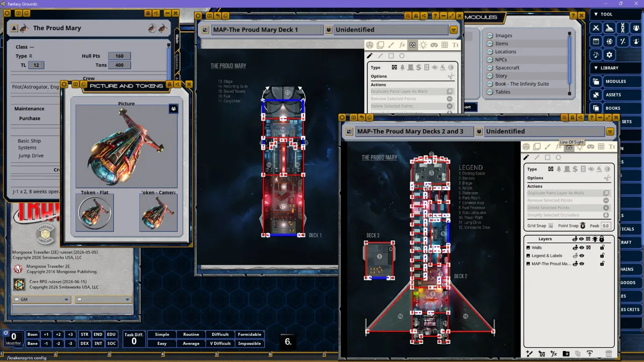Click the +3 modifier button
This screenshot has width=644, height=362.
70,334
